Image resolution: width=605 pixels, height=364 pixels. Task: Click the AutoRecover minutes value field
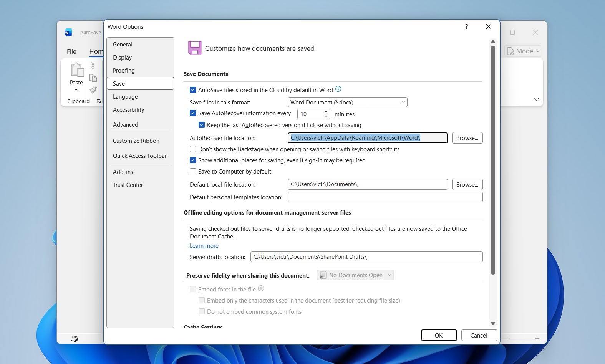point(310,114)
